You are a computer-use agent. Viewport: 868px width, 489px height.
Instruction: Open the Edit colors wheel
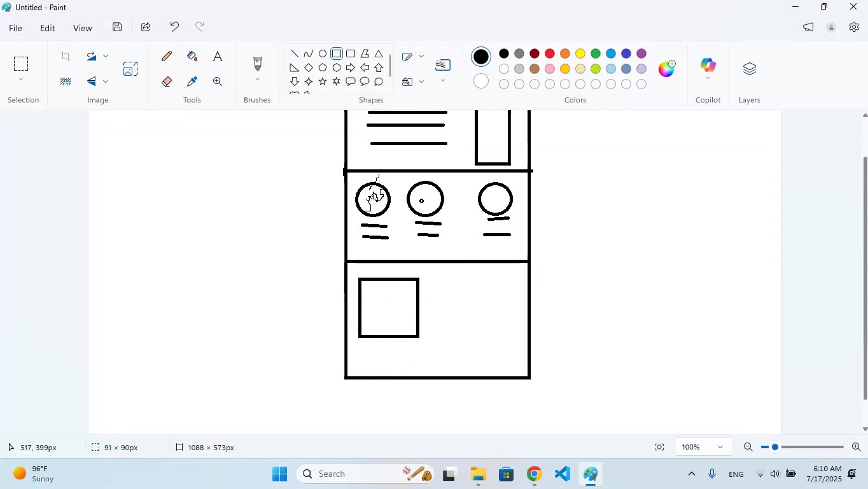pyautogui.click(x=666, y=68)
